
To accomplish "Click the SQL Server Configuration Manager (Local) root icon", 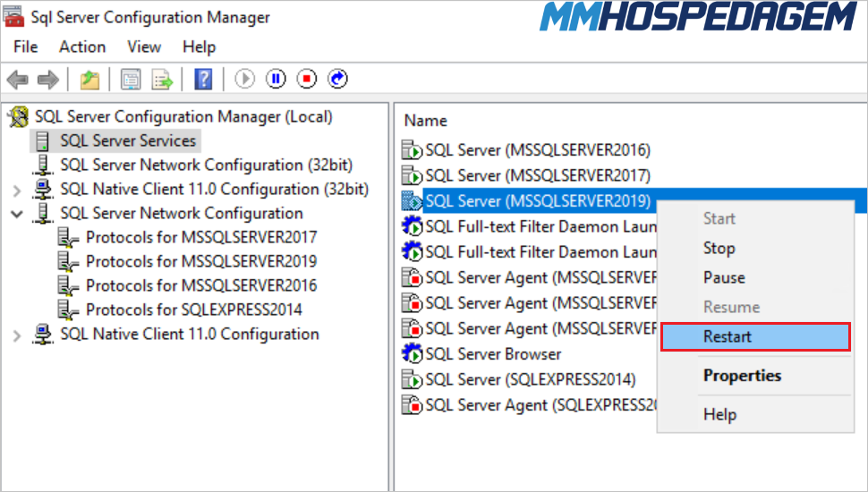I will point(18,117).
